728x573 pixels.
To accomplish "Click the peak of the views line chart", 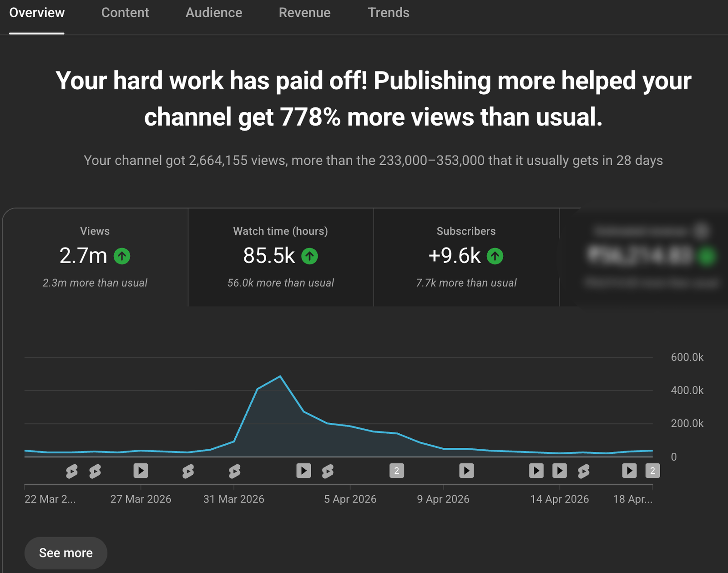I will (280, 376).
